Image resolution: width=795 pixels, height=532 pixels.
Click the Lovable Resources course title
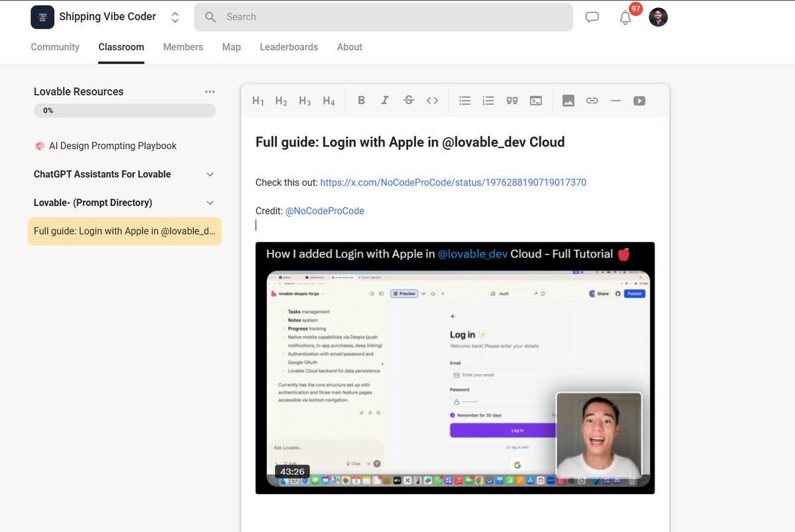pyautogui.click(x=79, y=91)
